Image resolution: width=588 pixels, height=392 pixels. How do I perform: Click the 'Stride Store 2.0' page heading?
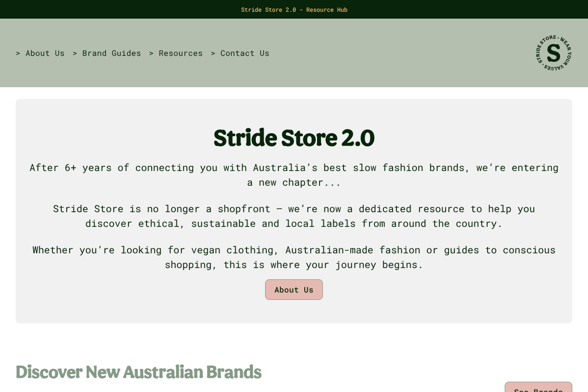tap(294, 138)
